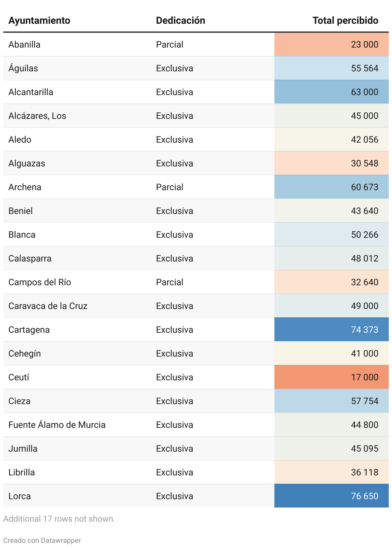The image size is (392, 548).
Task: Select the Cartagena row name
Action: pyautogui.click(x=29, y=330)
